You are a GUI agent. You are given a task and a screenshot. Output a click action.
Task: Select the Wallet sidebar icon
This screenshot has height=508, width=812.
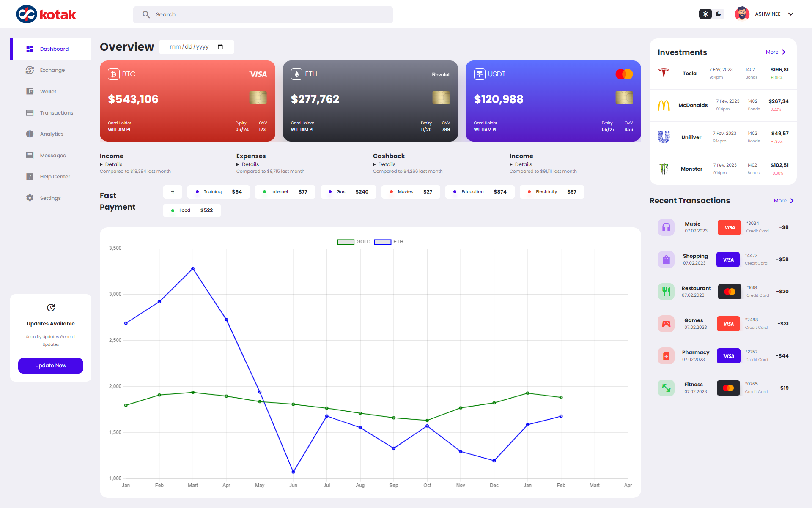point(30,91)
